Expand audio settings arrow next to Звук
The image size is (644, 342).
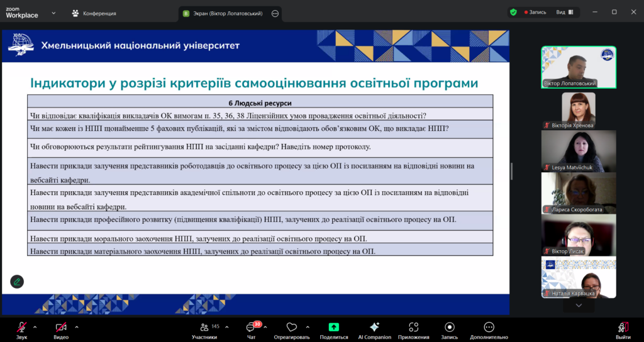point(35,327)
